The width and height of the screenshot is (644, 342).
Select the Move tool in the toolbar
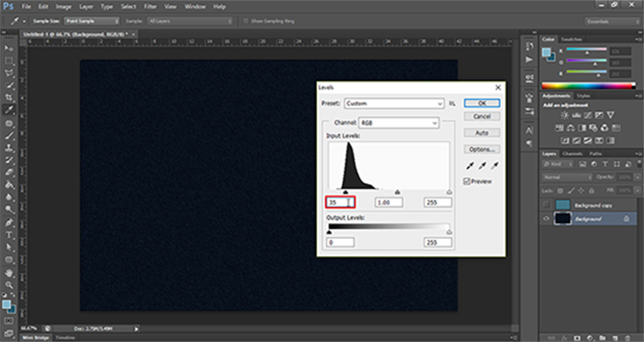[x=9, y=47]
